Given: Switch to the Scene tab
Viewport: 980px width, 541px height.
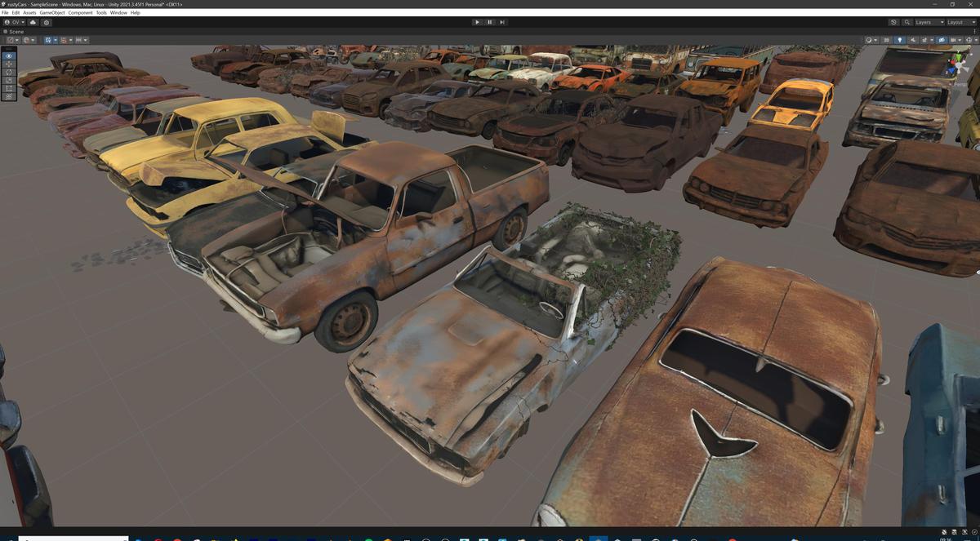Looking at the screenshot, I should [x=18, y=31].
